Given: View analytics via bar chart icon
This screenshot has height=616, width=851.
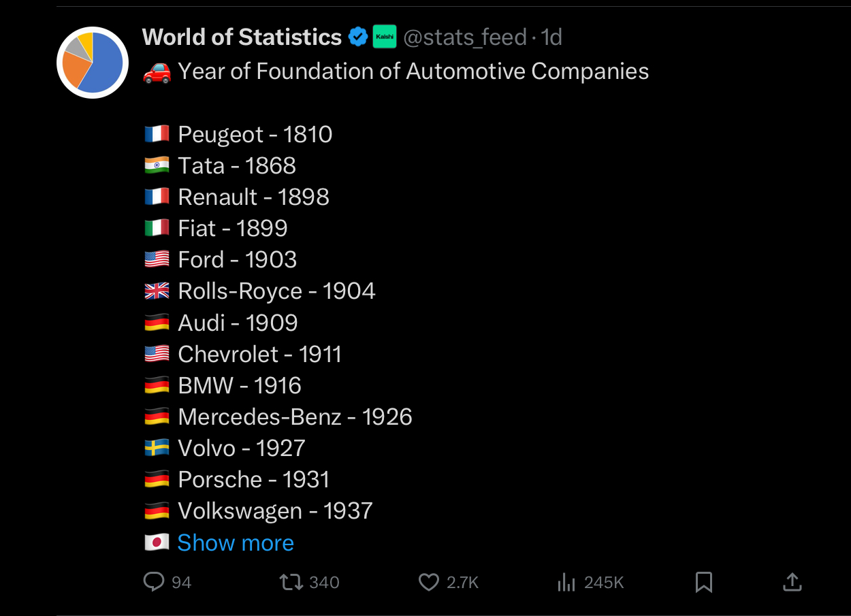Looking at the screenshot, I should [566, 582].
